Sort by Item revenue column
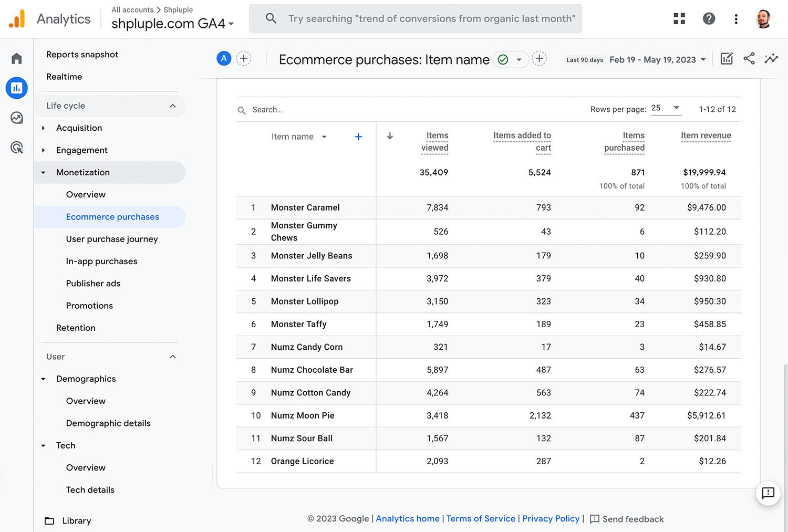The height and width of the screenshot is (532, 788). click(x=706, y=135)
